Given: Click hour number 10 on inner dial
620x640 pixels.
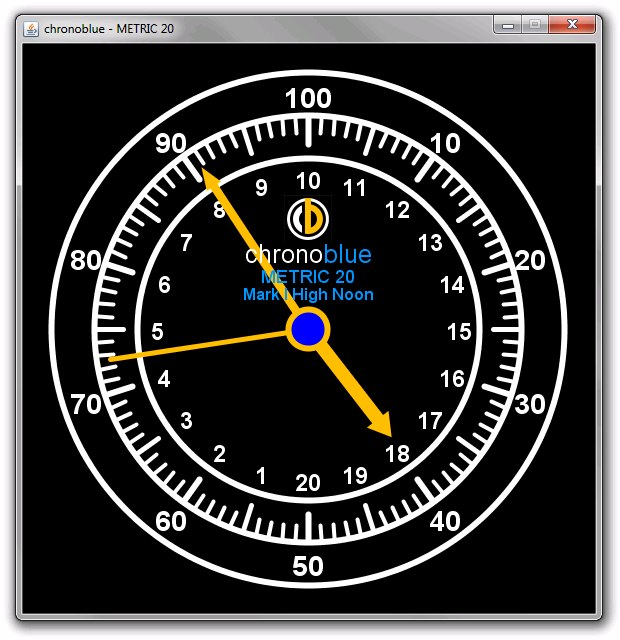Looking at the screenshot, I should pyautogui.click(x=308, y=181).
